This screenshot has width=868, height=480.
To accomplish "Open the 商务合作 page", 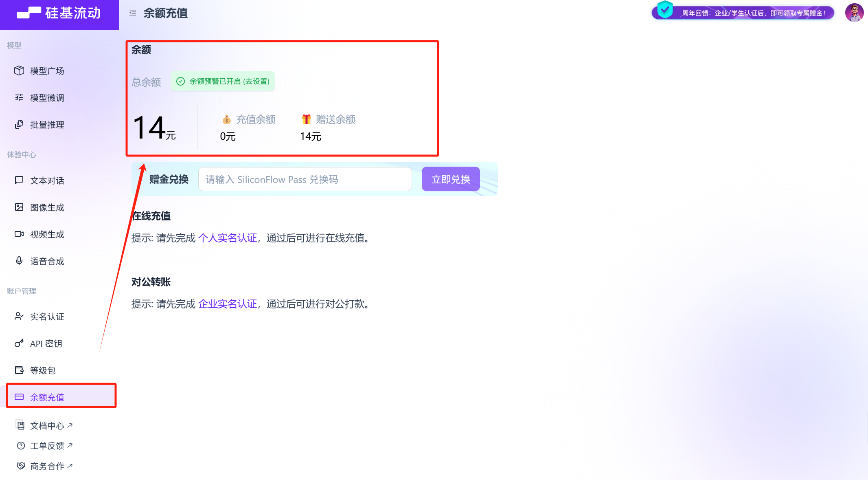I will (x=48, y=466).
